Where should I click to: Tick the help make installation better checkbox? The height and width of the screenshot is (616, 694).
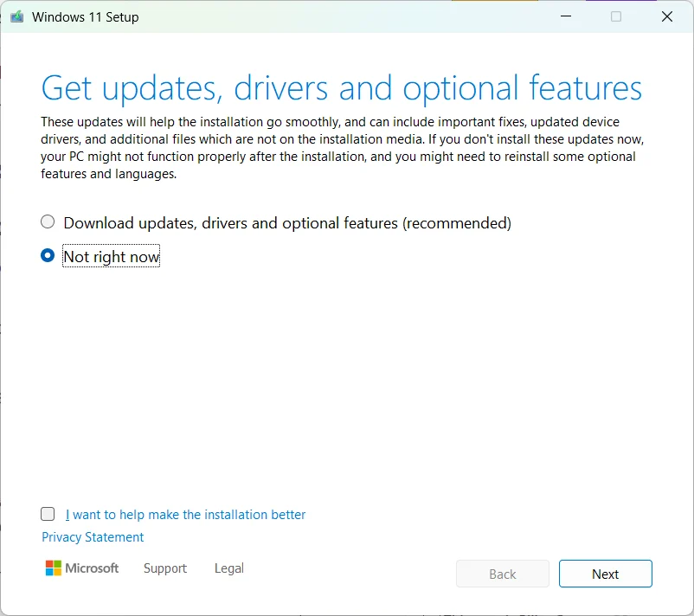(48, 514)
